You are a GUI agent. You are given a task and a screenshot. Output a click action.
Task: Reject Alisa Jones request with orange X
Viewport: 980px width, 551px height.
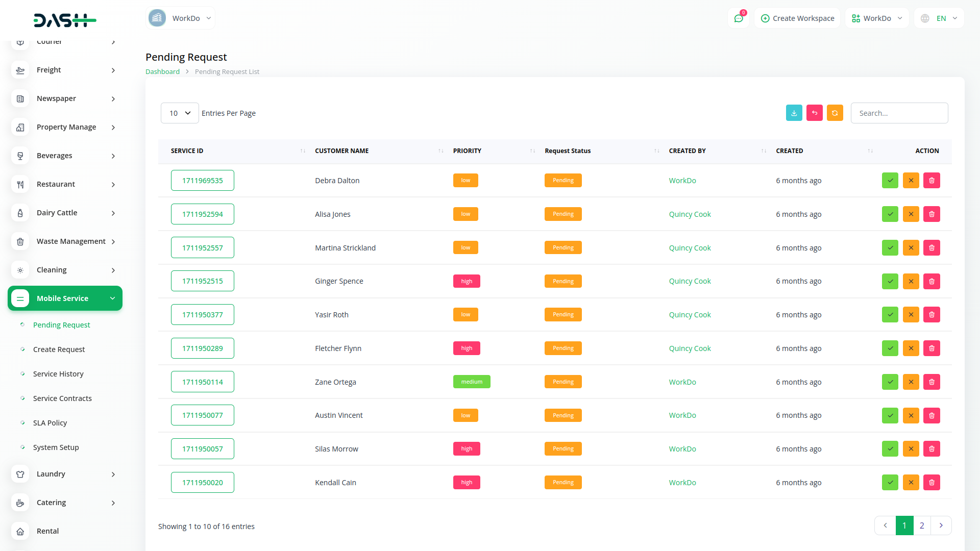pos(911,214)
